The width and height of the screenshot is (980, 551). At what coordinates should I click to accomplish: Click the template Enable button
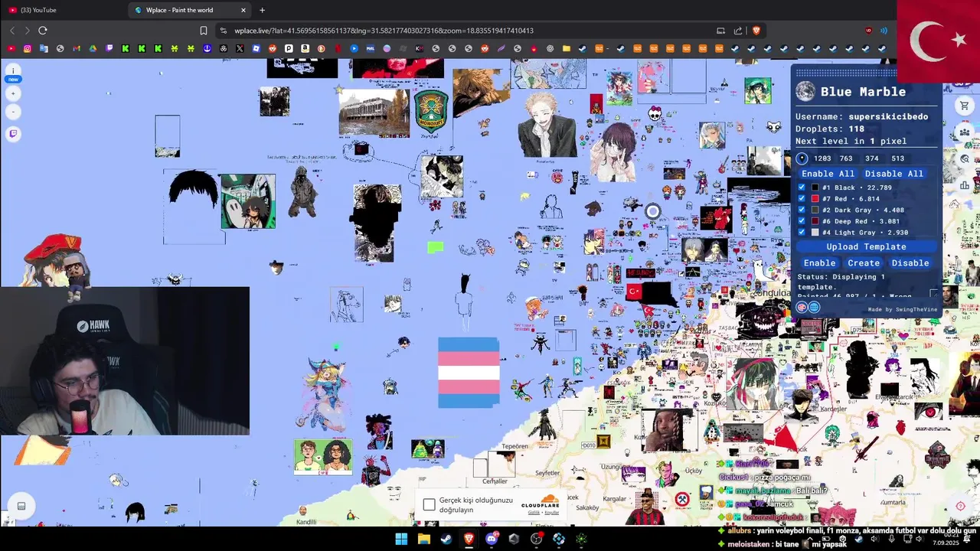(x=819, y=262)
